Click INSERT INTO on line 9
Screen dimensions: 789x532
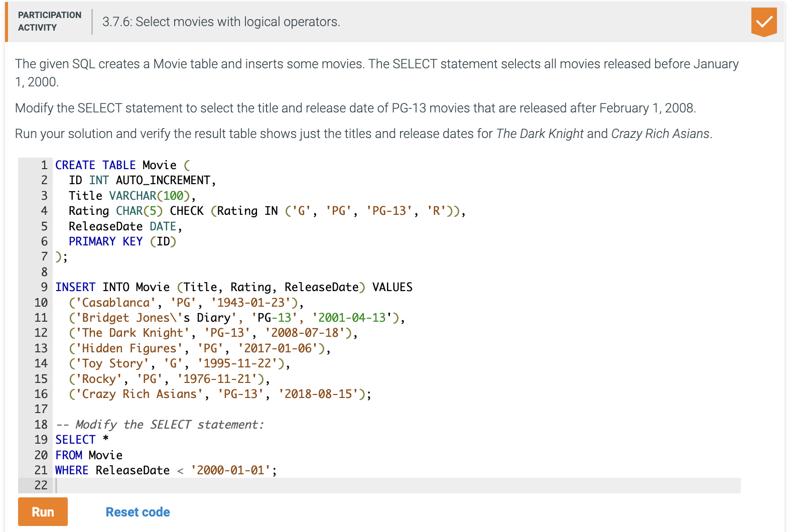92,287
